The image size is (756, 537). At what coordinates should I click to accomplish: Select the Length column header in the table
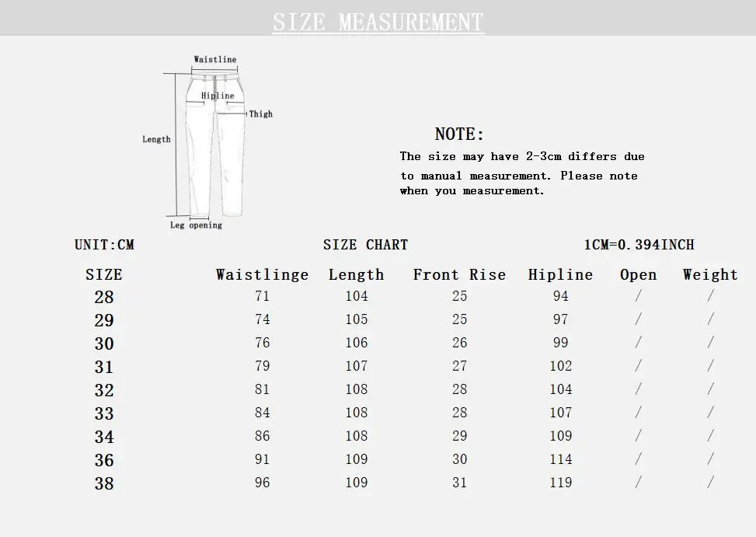point(357,275)
